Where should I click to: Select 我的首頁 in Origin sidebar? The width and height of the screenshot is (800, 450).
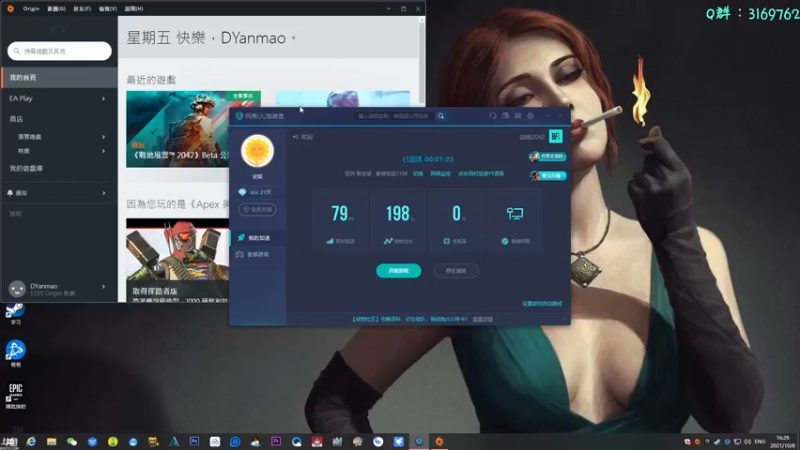[59, 78]
